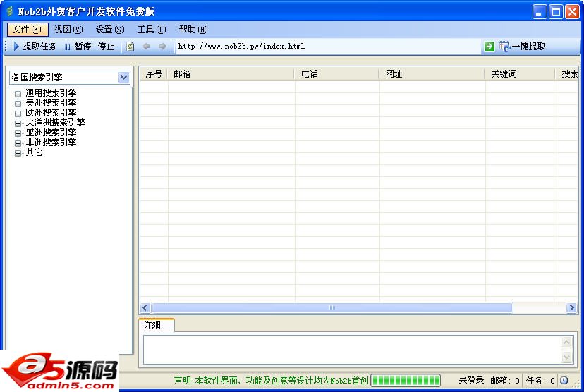This screenshot has width=584, height=392.
Task: Click the 停止 button in toolbar
Action: point(106,46)
